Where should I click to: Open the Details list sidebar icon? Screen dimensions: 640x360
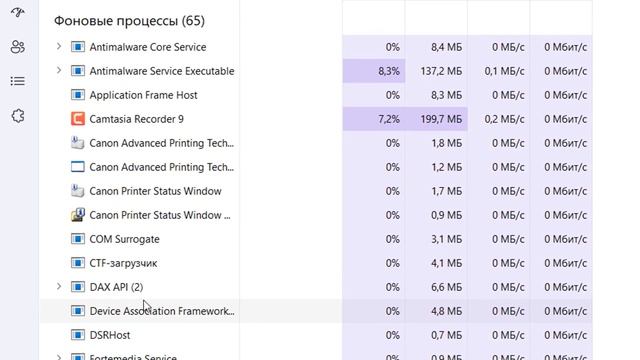(18, 81)
